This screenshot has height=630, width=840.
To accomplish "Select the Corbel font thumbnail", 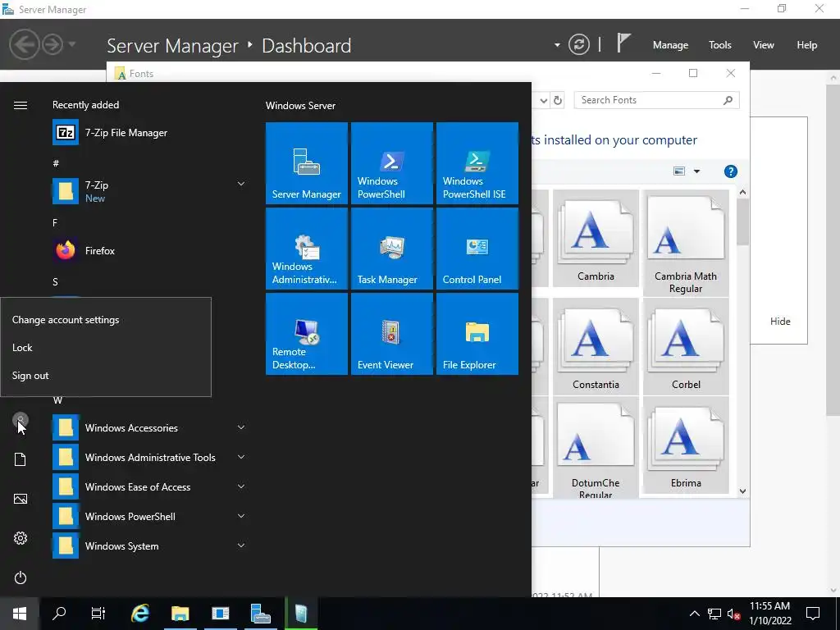I will tap(686, 346).
